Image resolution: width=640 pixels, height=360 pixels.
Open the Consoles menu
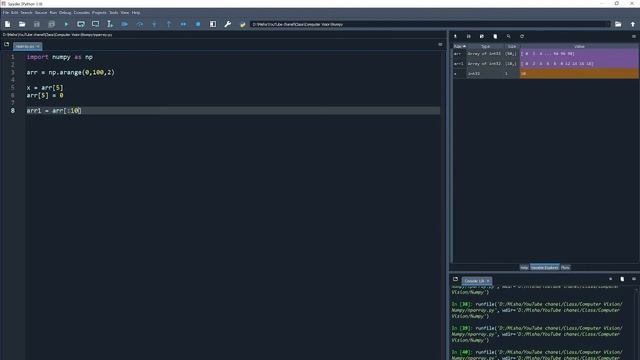pyautogui.click(x=82, y=13)
